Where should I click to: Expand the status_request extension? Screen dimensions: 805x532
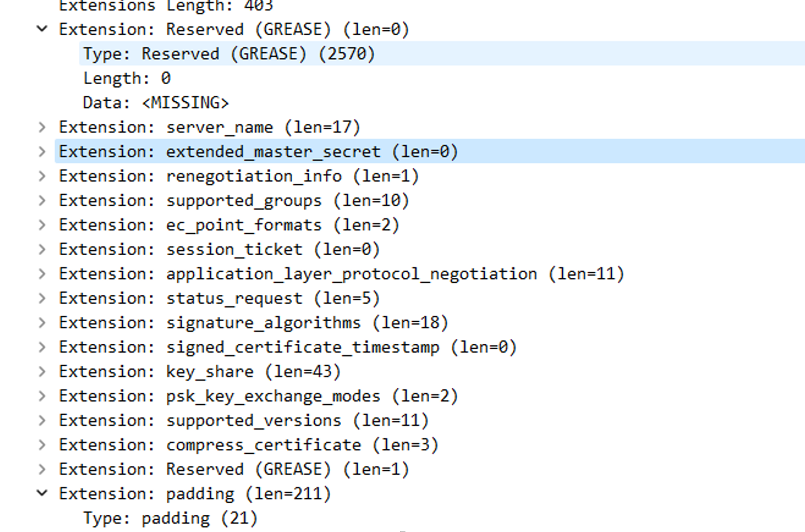(42, 298)
